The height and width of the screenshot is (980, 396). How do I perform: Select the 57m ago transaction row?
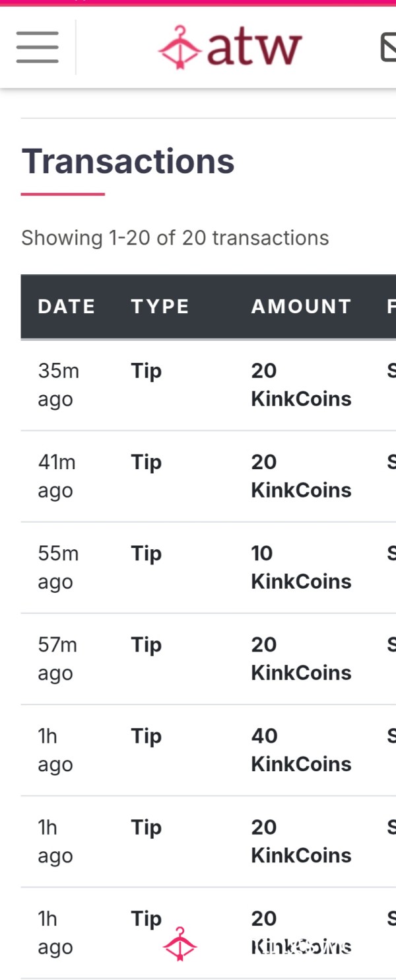209,659
